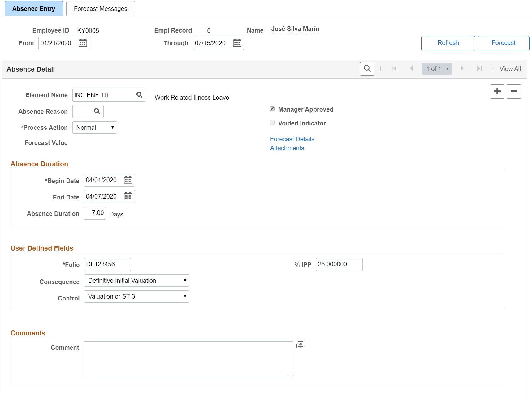The image size is (532, 398).
Task: Focus the Absence Duration days field
Action: (95, 213)
